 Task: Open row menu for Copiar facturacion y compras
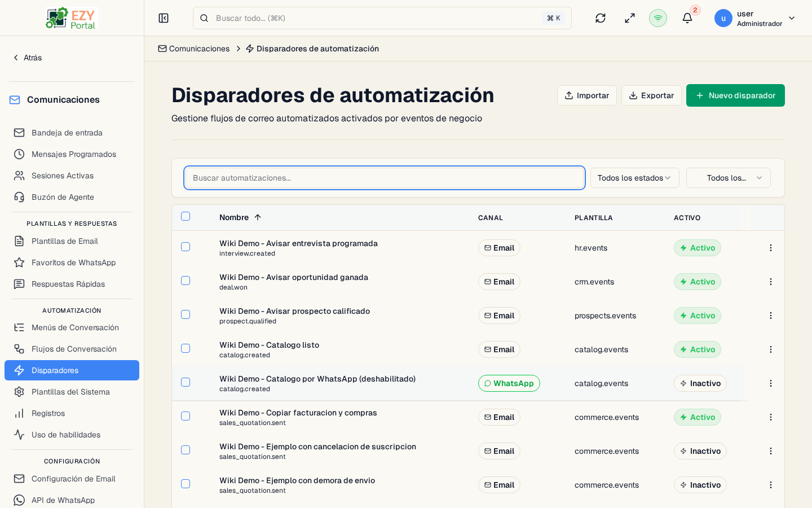point(771,417)
